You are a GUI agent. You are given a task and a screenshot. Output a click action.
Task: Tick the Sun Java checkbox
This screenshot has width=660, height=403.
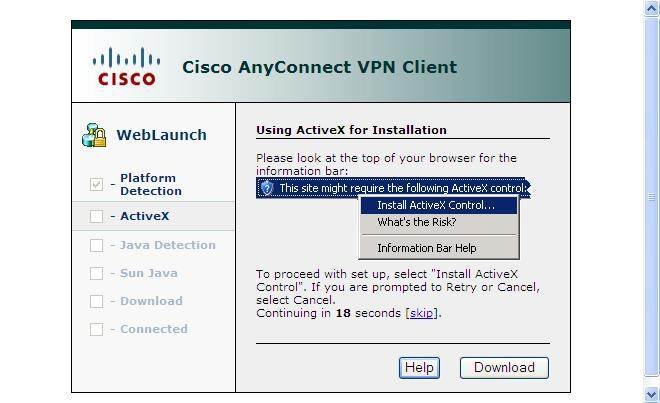[x=96, y=273]
